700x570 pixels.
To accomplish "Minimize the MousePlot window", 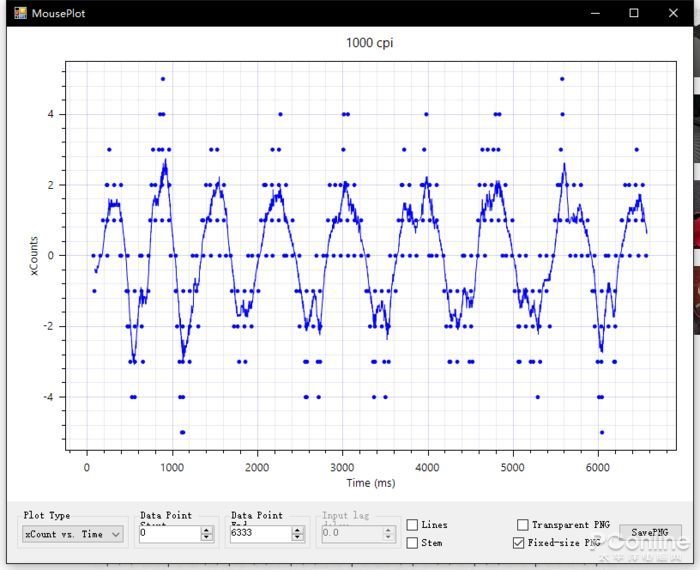I will tap(595, 13).
